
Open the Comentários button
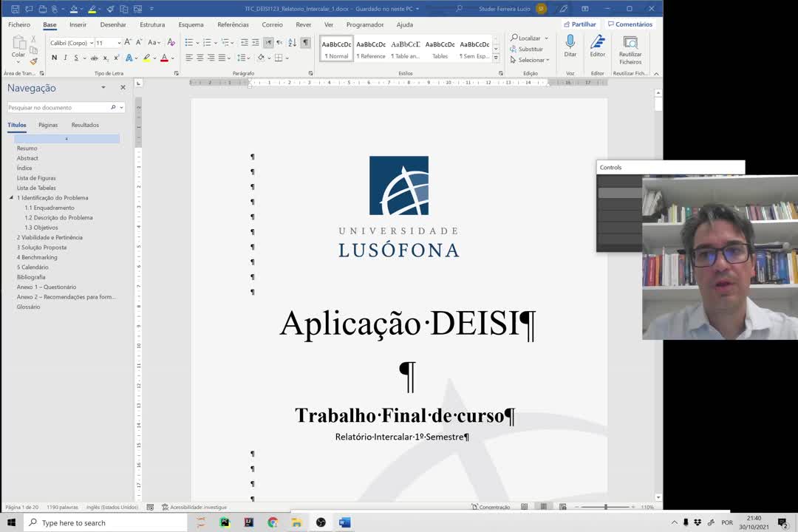click(630, 24)
